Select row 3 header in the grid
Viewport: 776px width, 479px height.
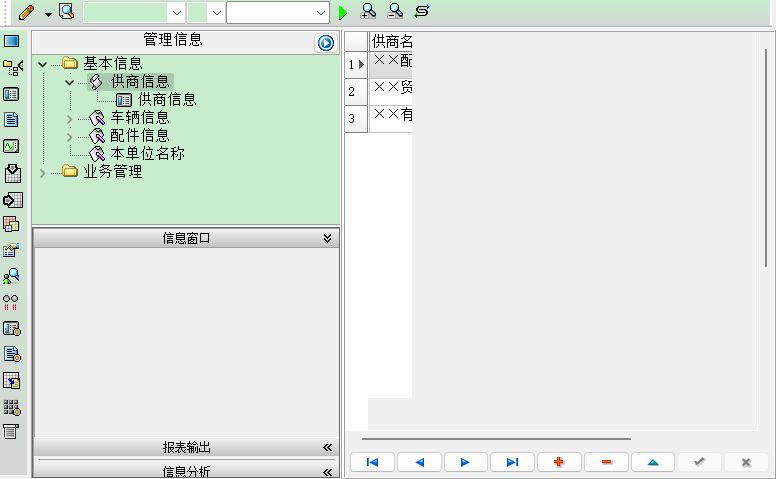(x=356, y=118)
